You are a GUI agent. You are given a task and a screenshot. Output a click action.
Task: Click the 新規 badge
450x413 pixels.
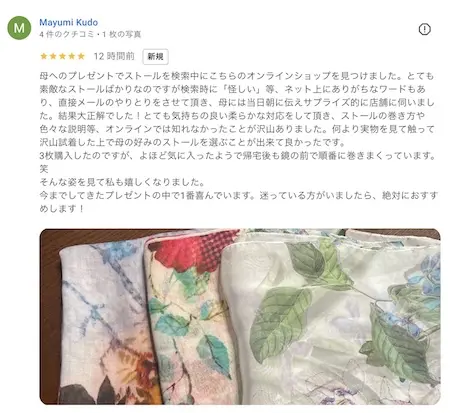155,56
